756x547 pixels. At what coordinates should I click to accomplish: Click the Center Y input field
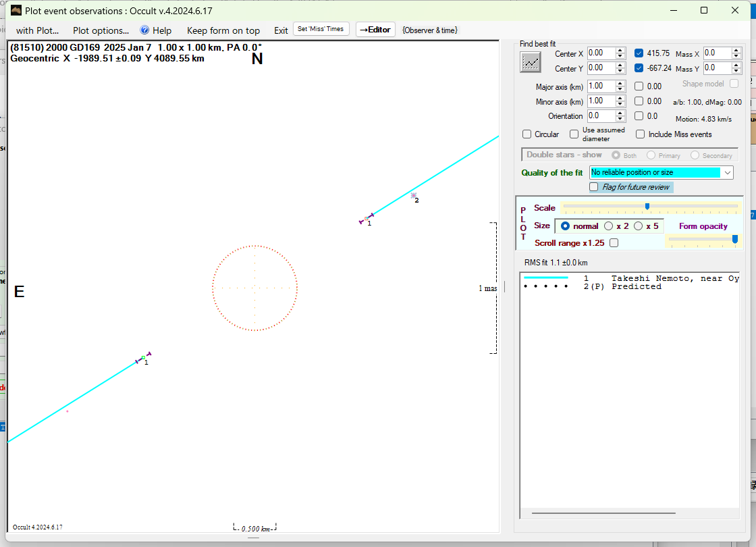click(x=600, y=68)
